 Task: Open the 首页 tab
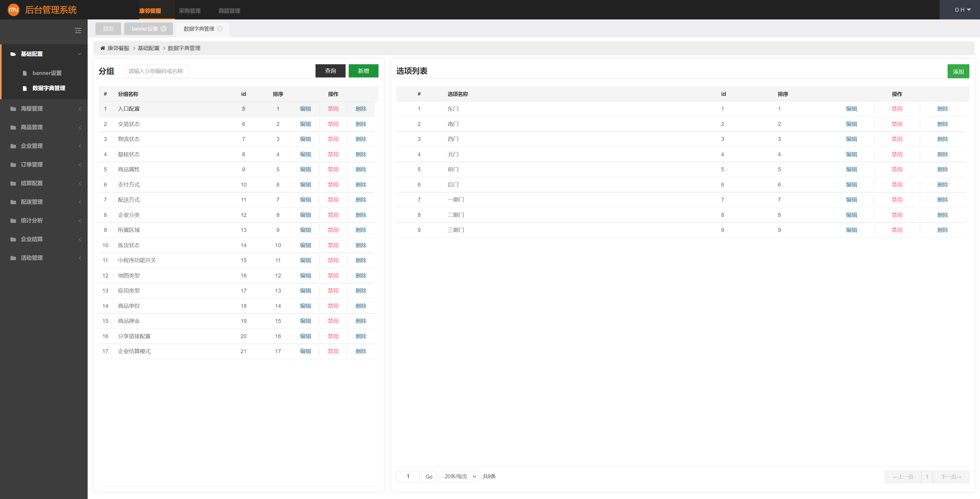108,29
